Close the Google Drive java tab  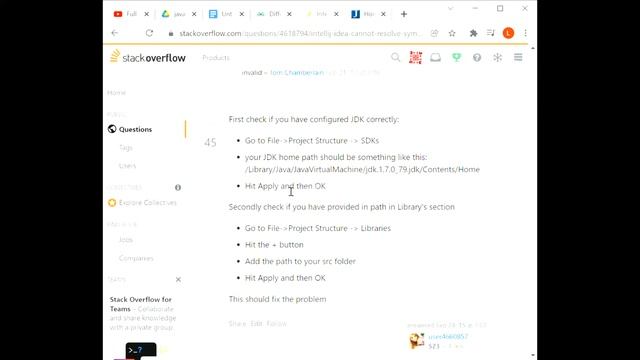(194, 14)
